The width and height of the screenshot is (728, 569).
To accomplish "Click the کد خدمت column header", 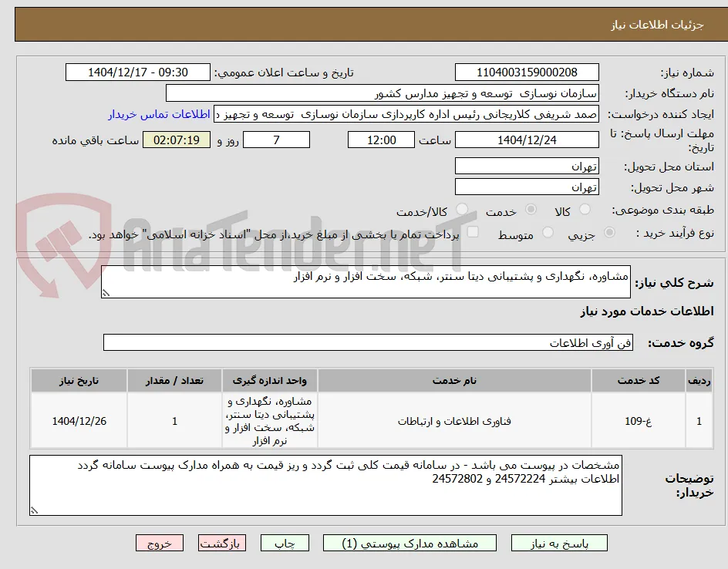I will click(639, 381).
